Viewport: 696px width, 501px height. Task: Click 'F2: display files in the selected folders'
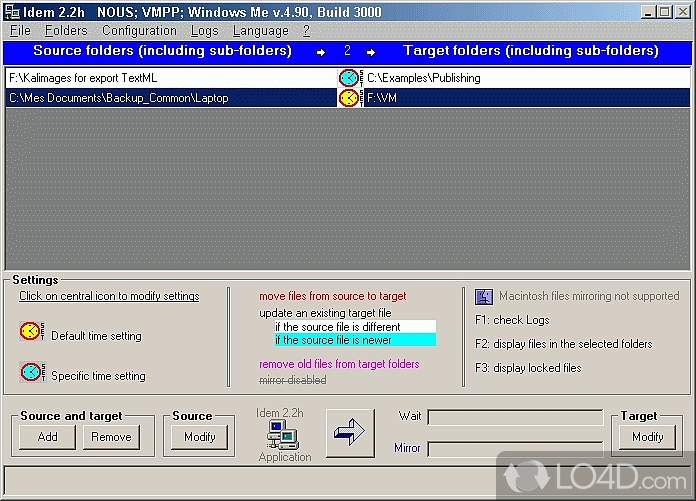[564, 344]
